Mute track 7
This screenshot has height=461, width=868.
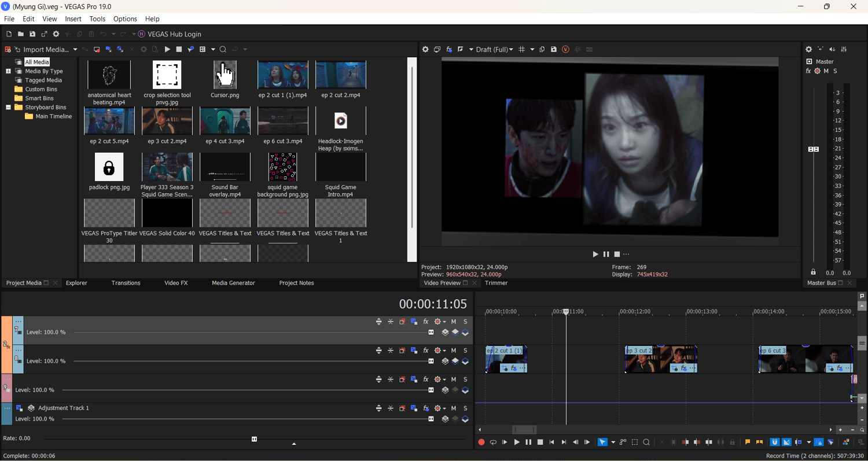pos(454,322)
